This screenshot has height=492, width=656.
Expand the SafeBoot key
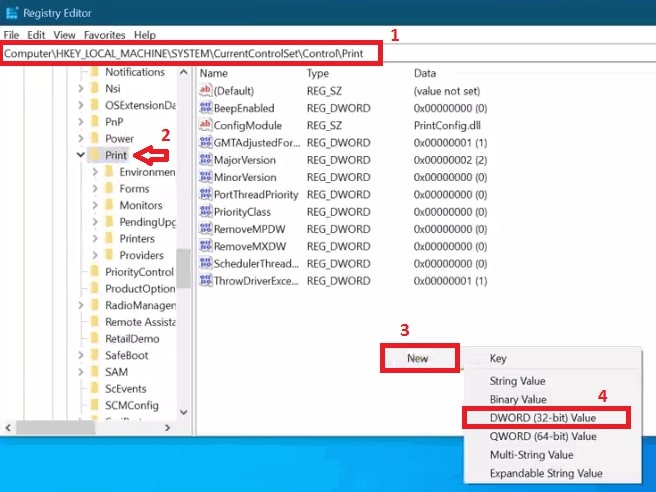(x=81, y=355)
